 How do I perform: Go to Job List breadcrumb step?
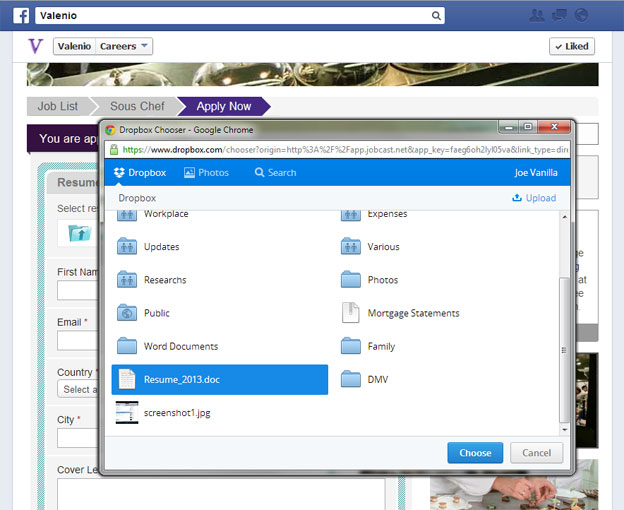(x=58, y=106)
